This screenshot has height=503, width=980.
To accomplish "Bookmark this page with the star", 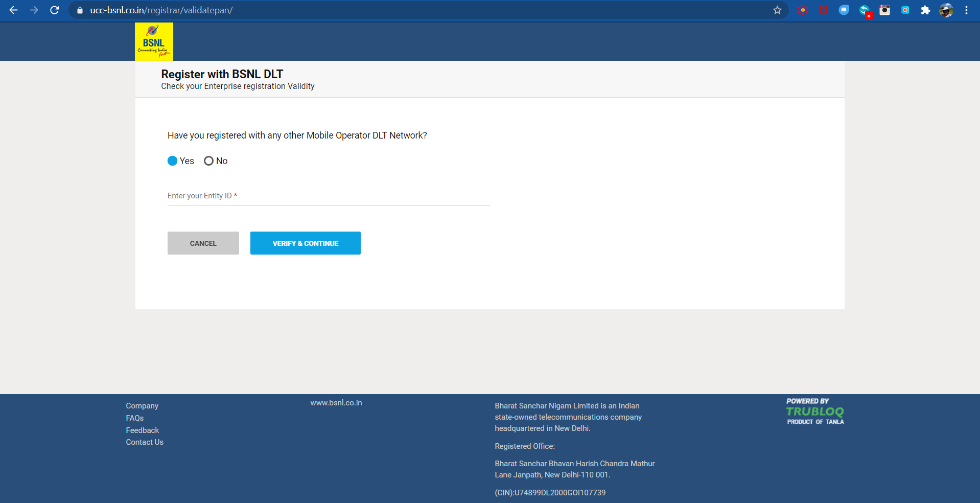I will 777,10.
